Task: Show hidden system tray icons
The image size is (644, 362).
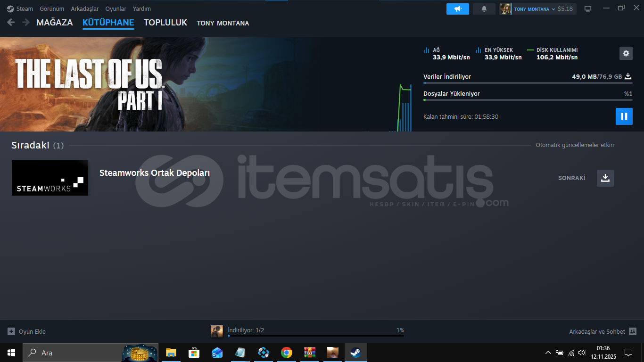Action: [x=548, y=353]
